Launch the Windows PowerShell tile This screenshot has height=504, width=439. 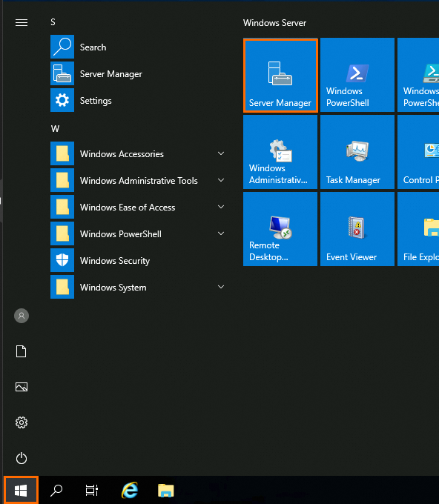(x=357, y=75)
